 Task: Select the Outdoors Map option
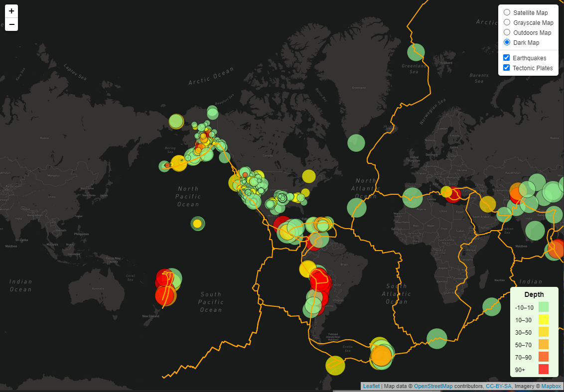pos(507,32)
